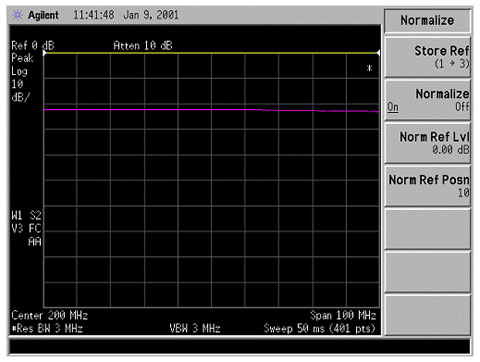Click the Span 100 MHz readout
480x362 pixels.
343,315
